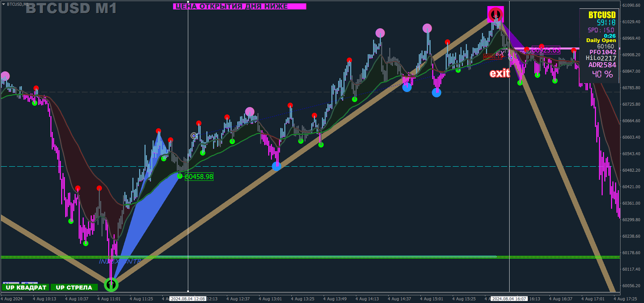
Task: Click the red down-arrow circle signal
Action: pos(495,14)
